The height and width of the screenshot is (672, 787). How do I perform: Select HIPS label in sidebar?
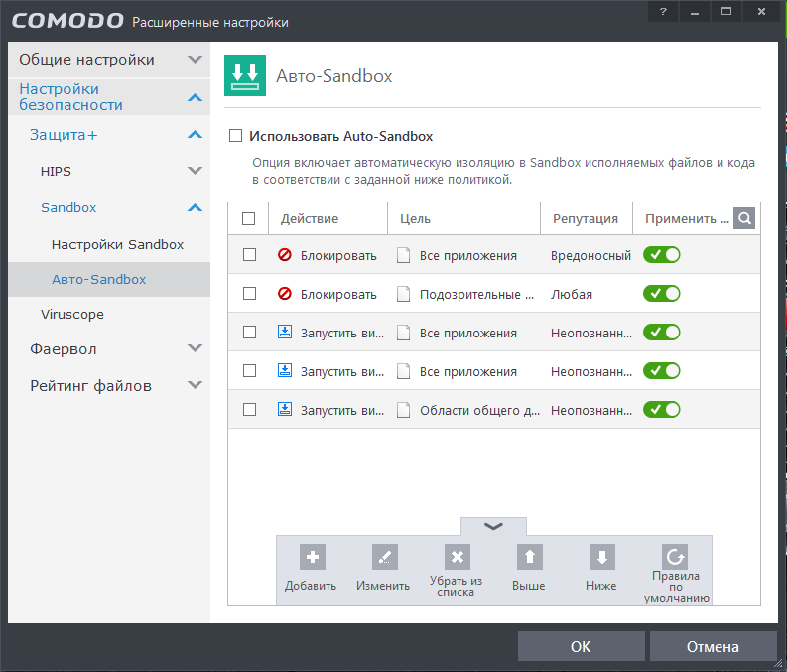[x=56, y=171]
